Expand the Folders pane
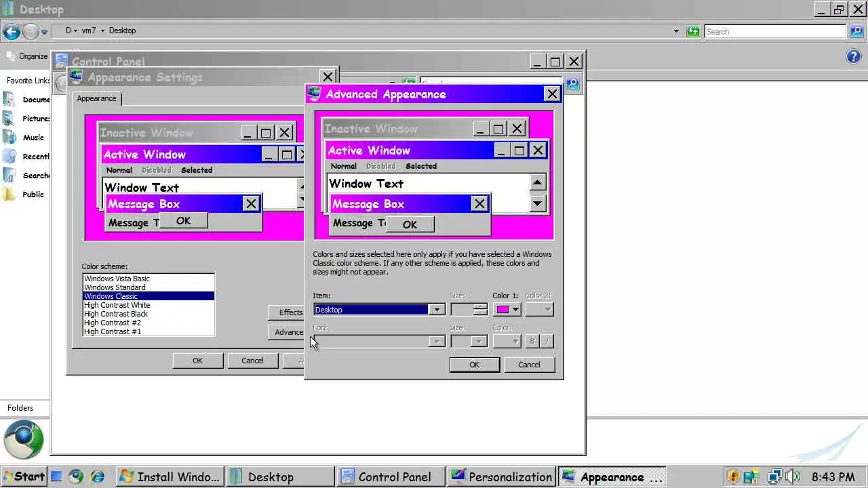868x488 pixels. tap(20, 408)
